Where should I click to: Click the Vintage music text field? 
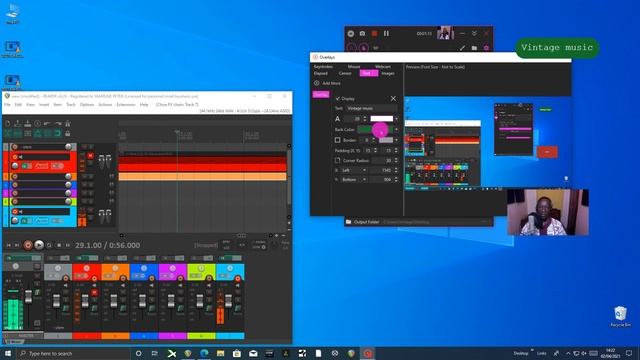point(371,108)
